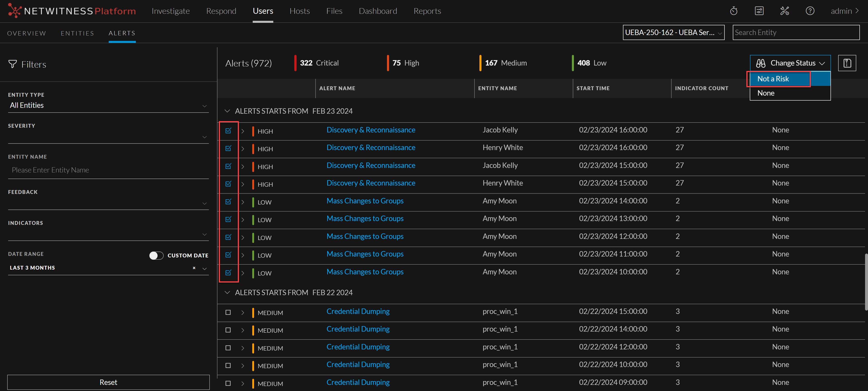Collapse the Feb 23 2024 alerts group
868x391 pixels.
[227, 111]
